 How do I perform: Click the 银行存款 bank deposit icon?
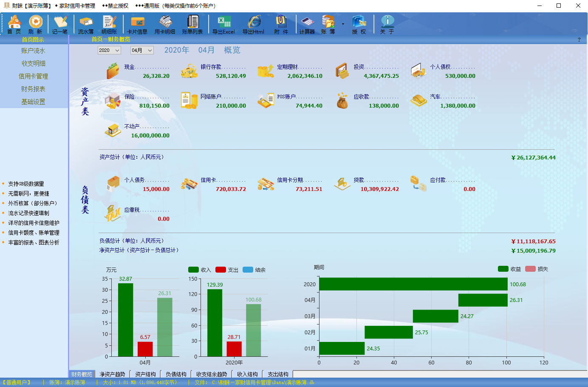click(x=189, y=71)
